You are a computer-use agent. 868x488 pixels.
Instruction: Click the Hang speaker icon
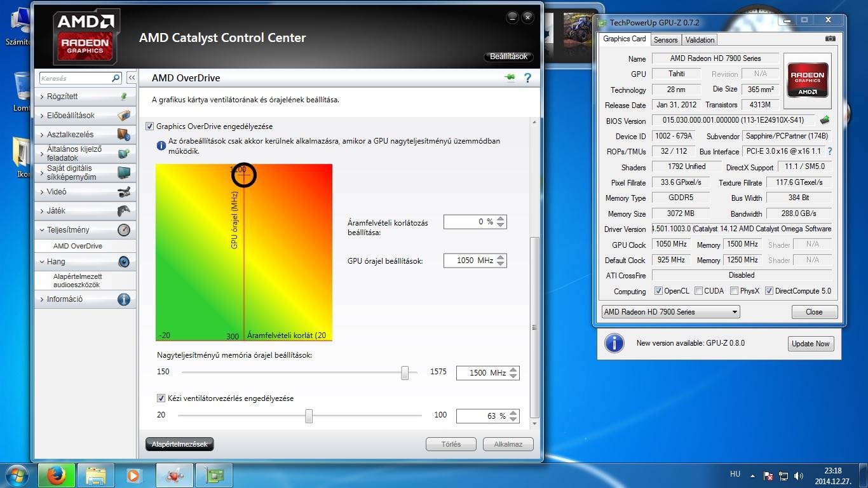click(x=124, y=262)
